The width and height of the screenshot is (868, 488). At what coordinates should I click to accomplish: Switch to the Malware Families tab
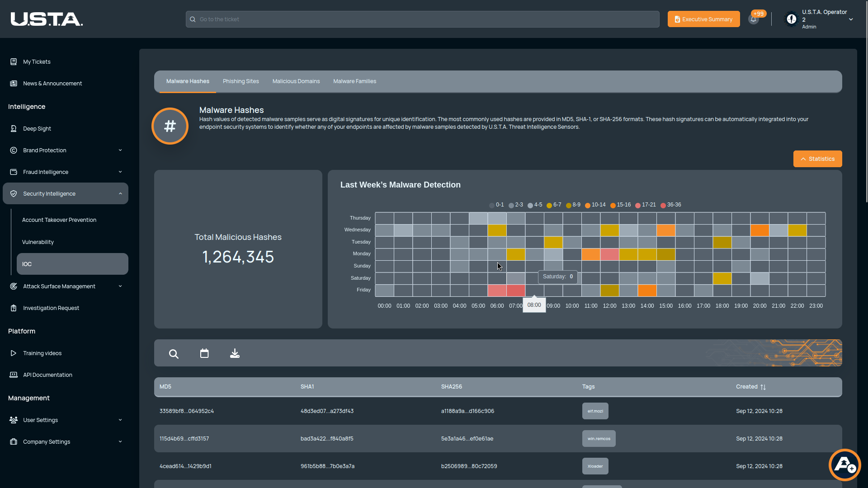click(354, 81)
